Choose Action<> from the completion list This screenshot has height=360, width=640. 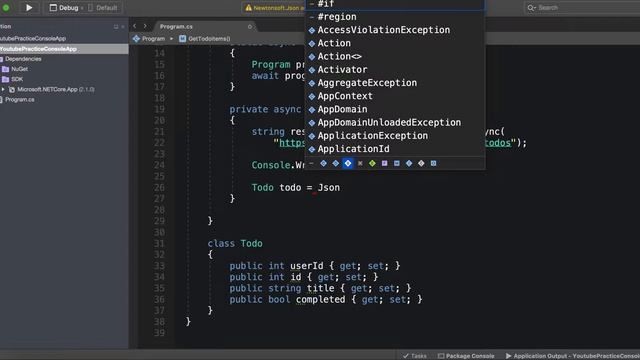tap(395, 56)
